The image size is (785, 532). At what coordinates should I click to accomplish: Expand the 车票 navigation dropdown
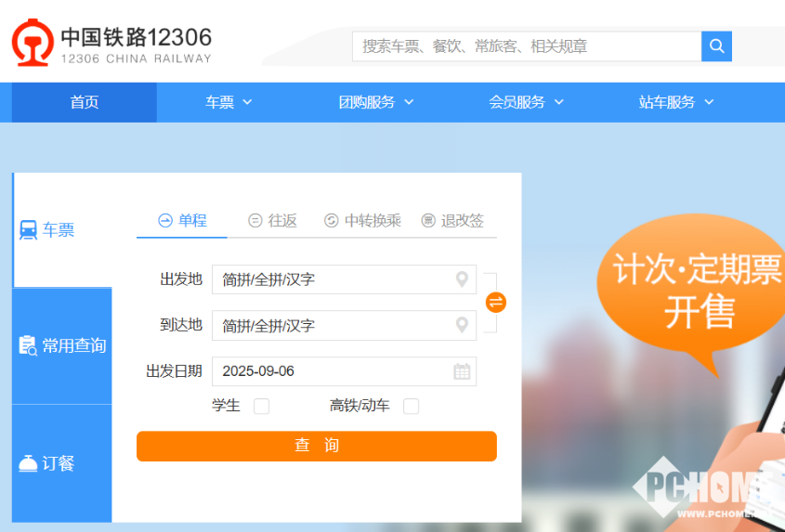click(229, 102)
